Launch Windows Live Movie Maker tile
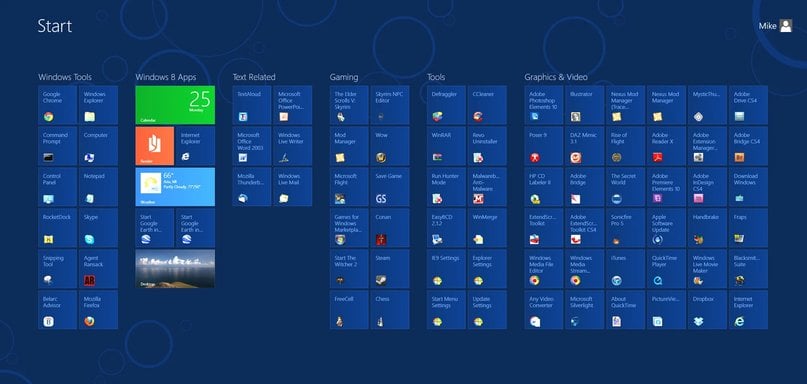This screenshot has height=384, width=807. click(x=707, y=269)
